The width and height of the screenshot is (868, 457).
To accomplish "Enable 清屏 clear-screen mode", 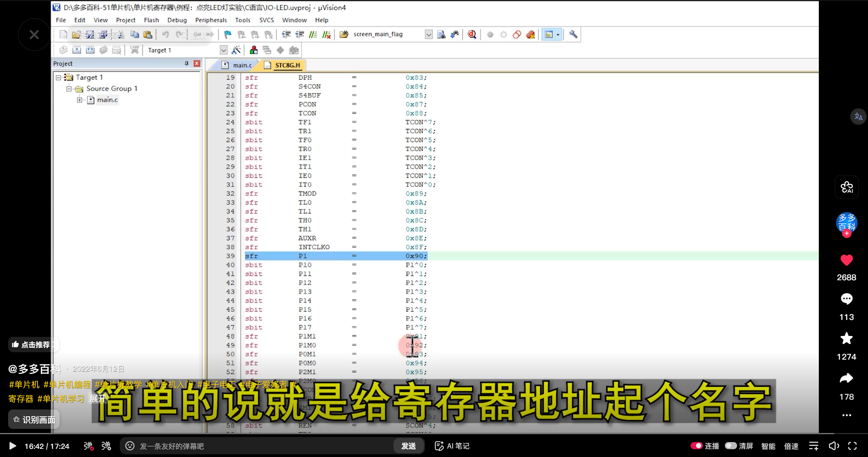I will point(731,446).
